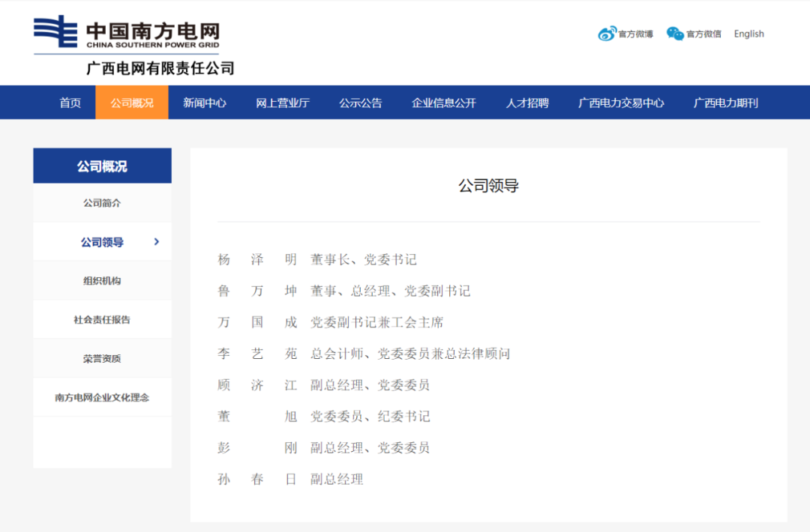Viewport: 810px width, 532px height.
Task: Select 组织机构 in the sidebar
Action: (x=102, y=281)
